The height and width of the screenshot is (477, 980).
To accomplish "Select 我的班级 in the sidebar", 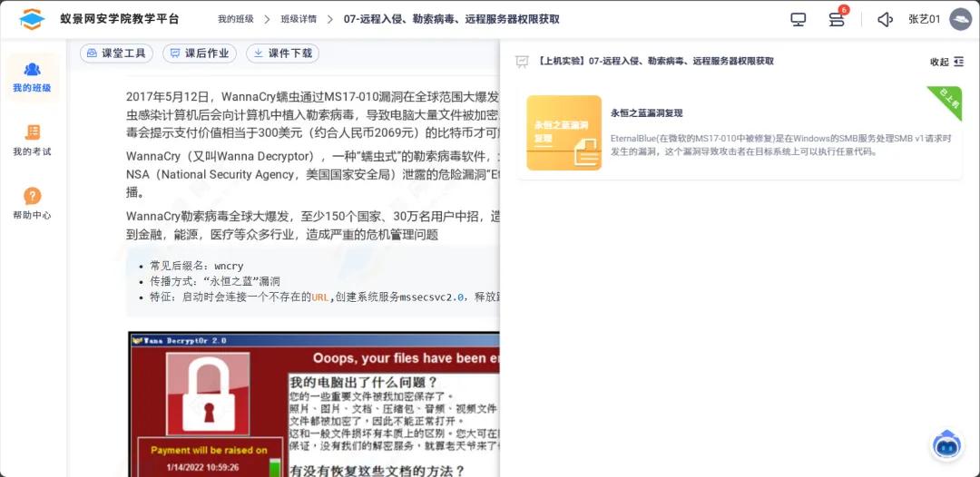I will [x=32, y=76].
